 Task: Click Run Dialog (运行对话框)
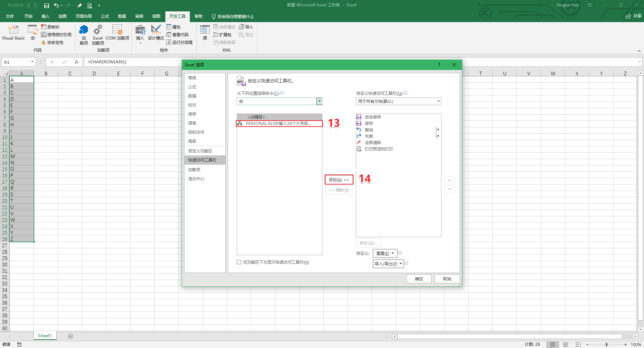(179, 42)
